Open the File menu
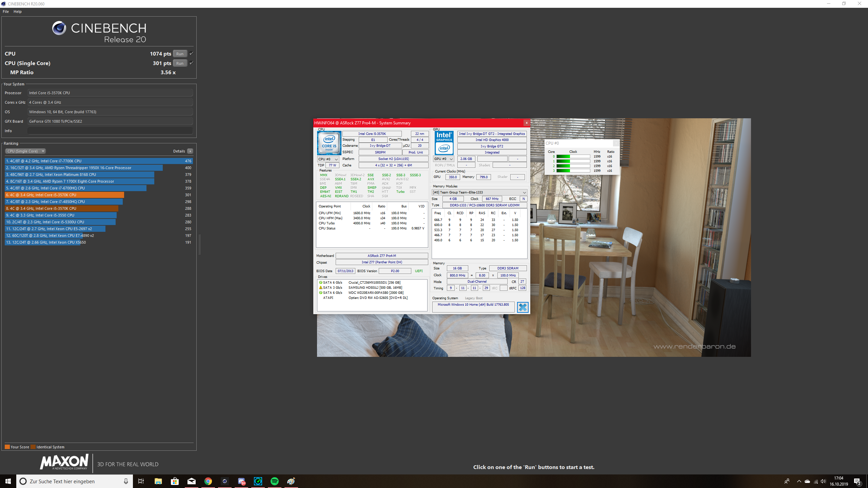Viewport: 868px width, 488px height. (6, 12)
